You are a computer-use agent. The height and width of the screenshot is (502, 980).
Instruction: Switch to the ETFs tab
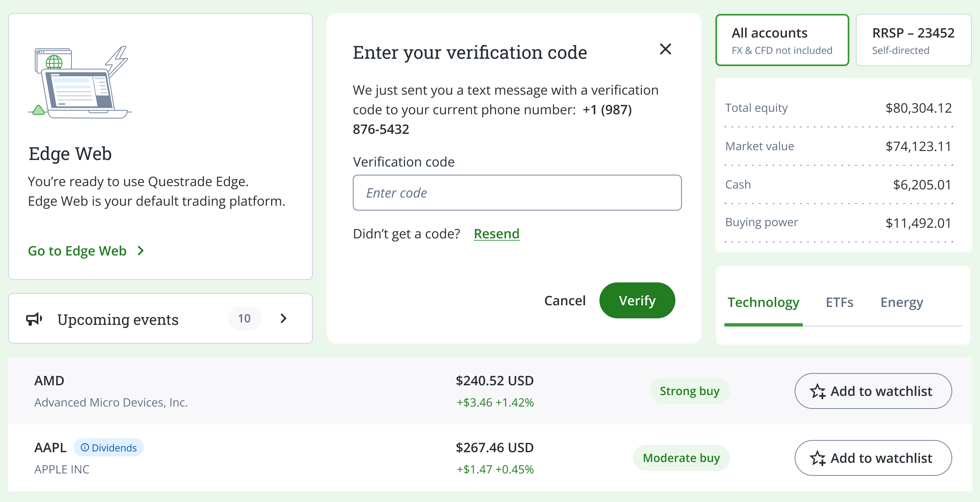click(840, 302)
